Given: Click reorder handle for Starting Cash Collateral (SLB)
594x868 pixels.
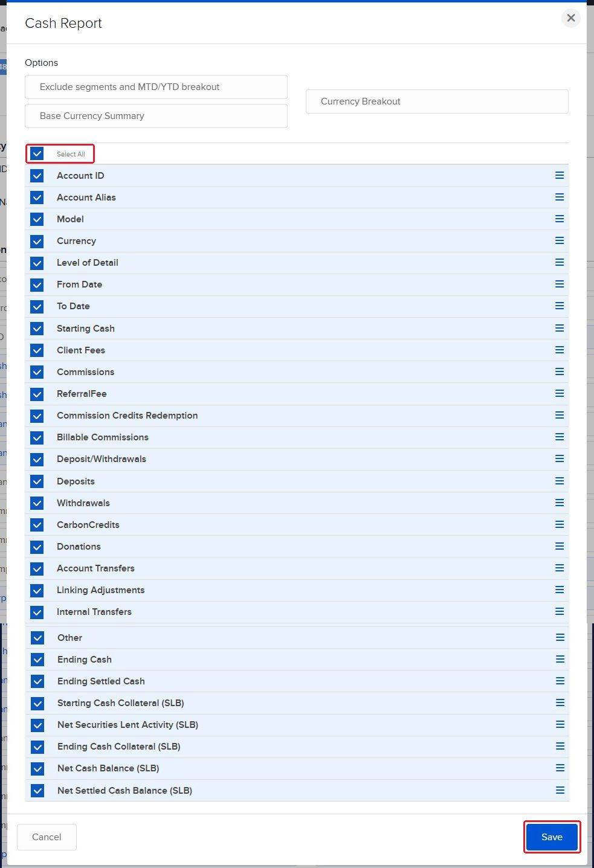Looking at the screenshot, I should [560, 702].
